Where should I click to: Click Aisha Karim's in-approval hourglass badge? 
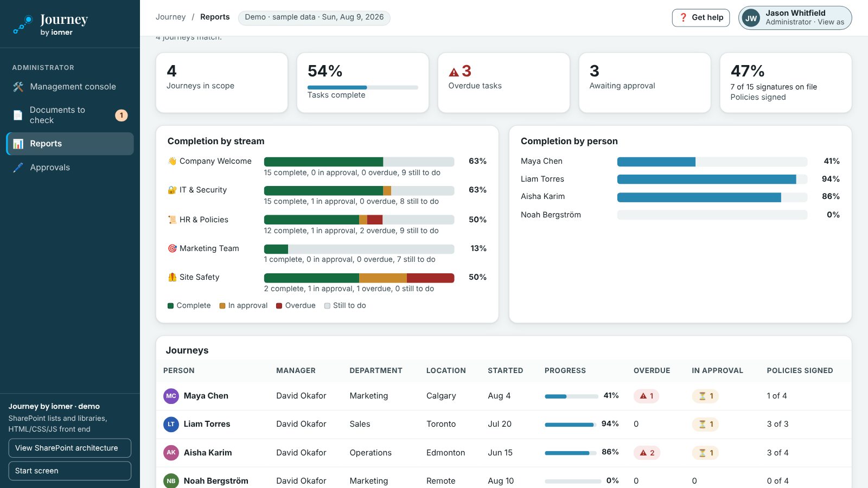tap(705, 452)
